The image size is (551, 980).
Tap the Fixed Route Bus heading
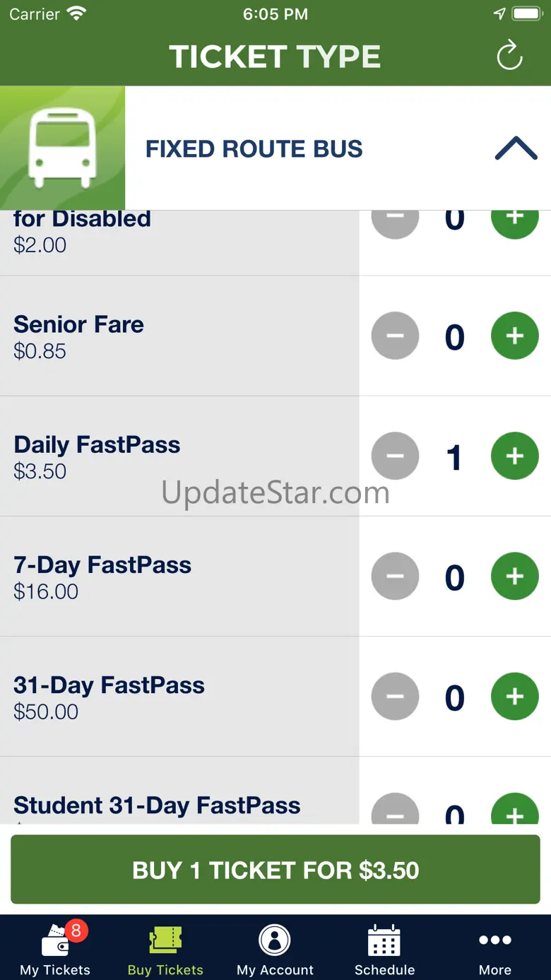click(254, 149)
